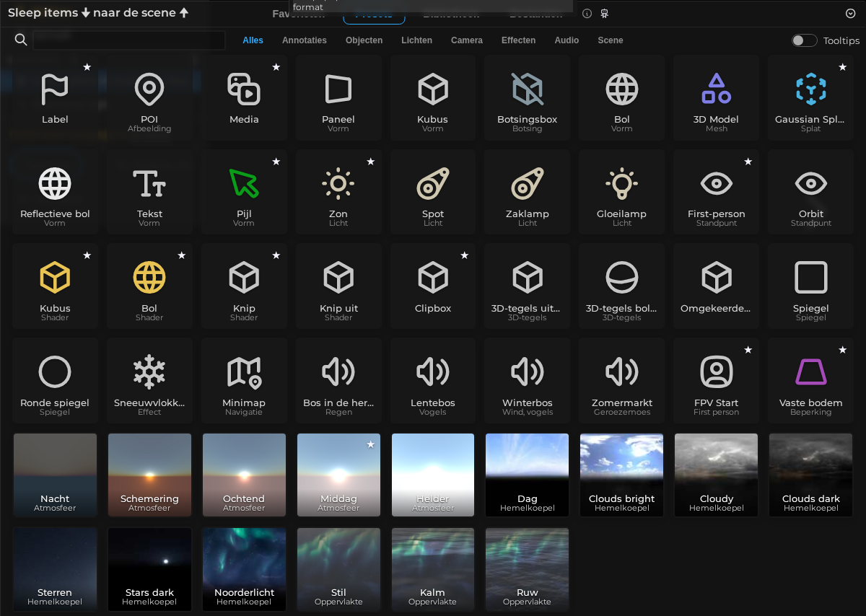Image resolution: width=866 pixels, height=616 pixels.
Task: Toggle favorite star on Label card
Action: point(87,66)
